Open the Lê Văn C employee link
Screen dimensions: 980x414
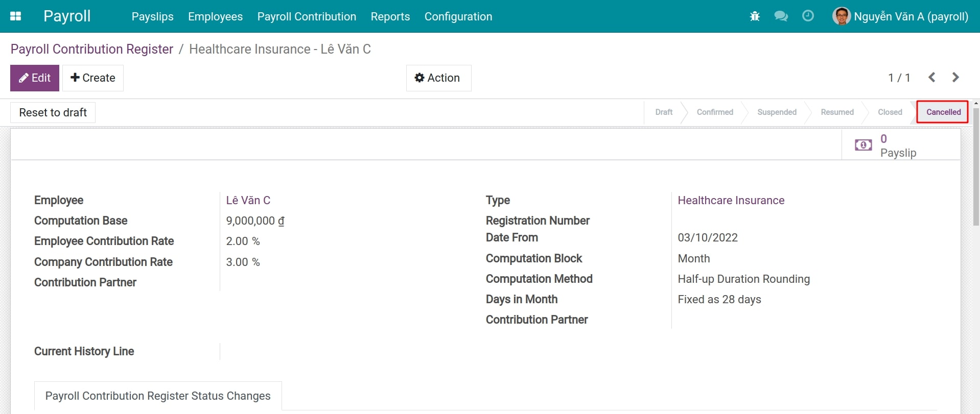point(248,201)
